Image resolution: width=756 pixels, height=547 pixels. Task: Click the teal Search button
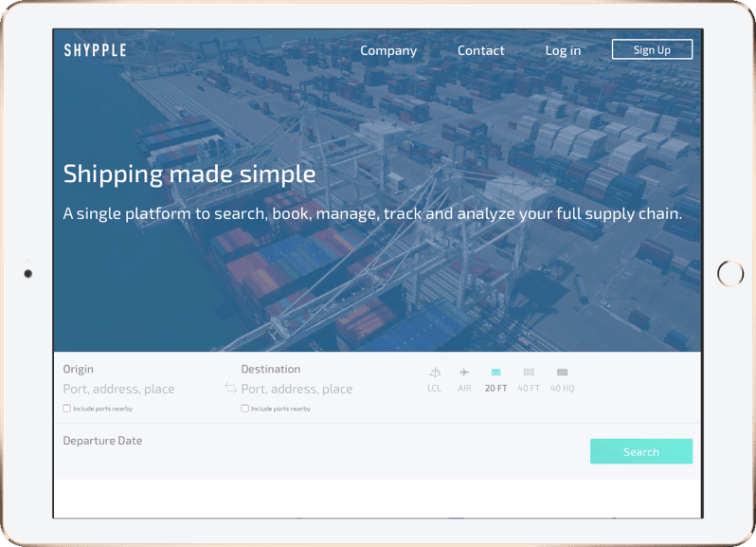coord(640,451)
